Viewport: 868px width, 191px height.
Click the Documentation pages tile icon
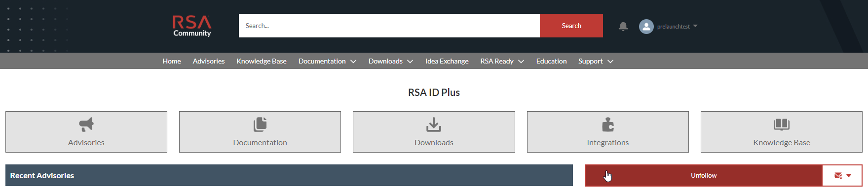260,125
